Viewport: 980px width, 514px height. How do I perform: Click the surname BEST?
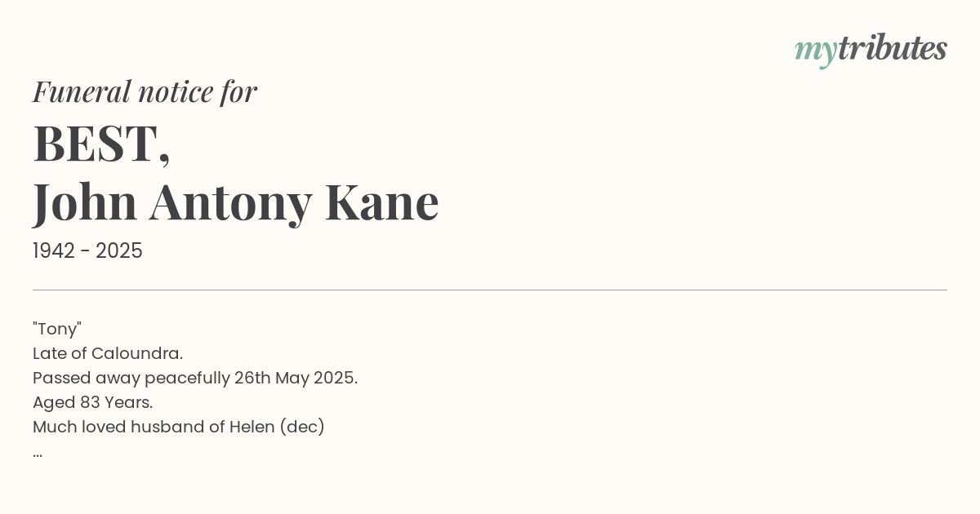(x=101, y=144)
